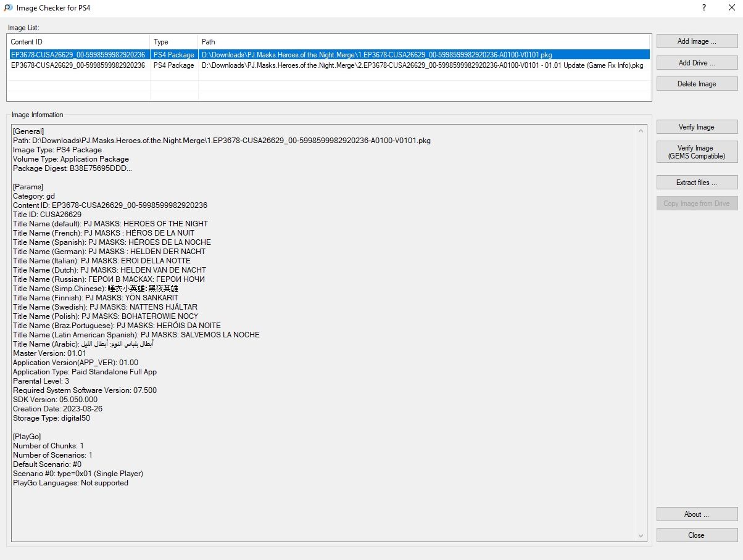Sort list by the Path column header
Viewport: 743px width, 560px height.
(x=425, y=42)
